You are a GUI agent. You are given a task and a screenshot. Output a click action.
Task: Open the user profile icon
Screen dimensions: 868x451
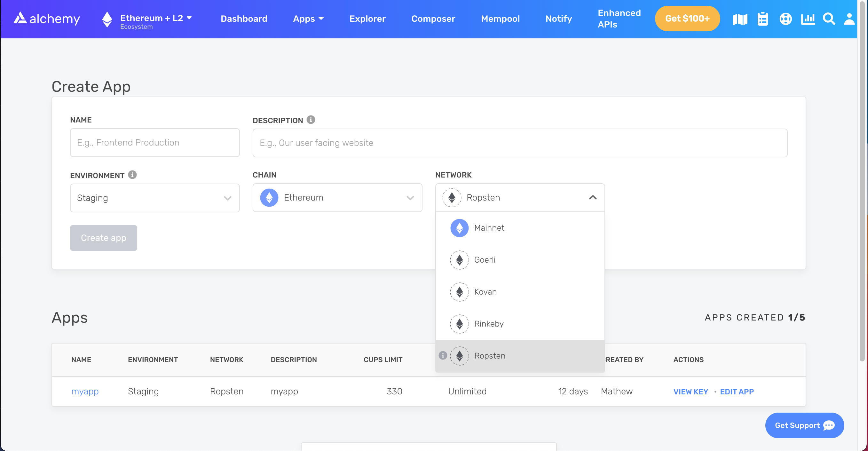849,19
